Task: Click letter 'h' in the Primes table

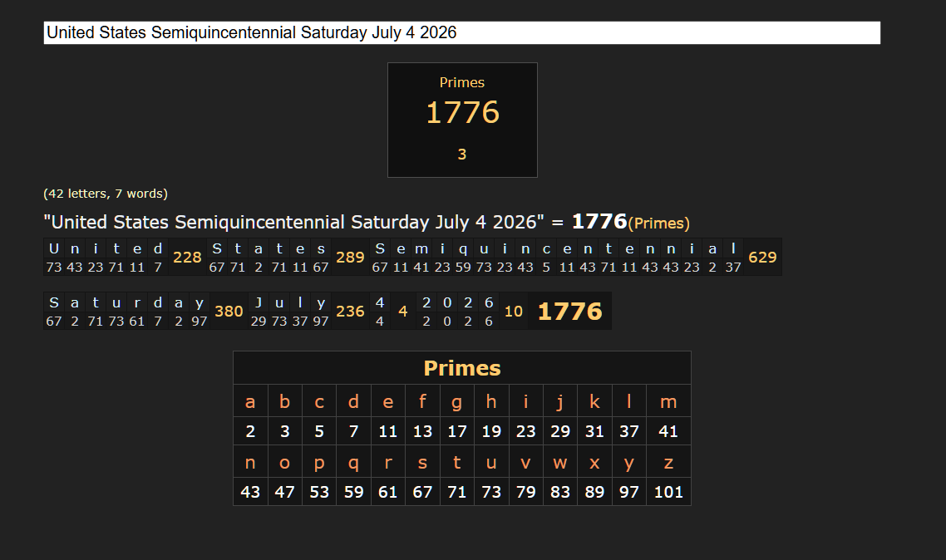Action: (x=491, y=401)
